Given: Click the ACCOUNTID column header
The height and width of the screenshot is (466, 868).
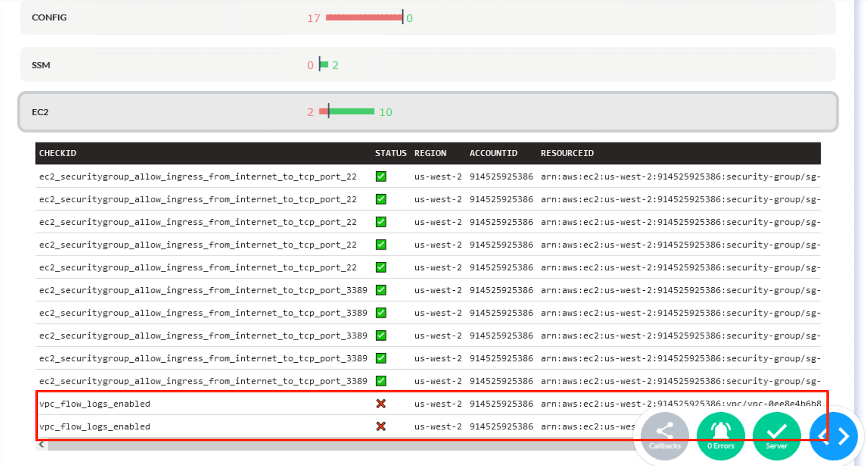Looking at the screenshot, I should click(x=493, y=153).
